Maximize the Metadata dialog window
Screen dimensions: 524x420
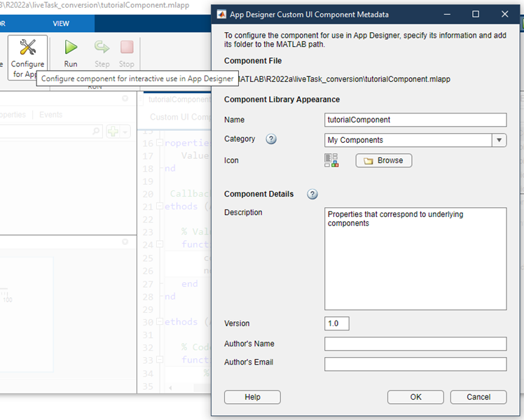pyautogui.click(x=476, y=15)
